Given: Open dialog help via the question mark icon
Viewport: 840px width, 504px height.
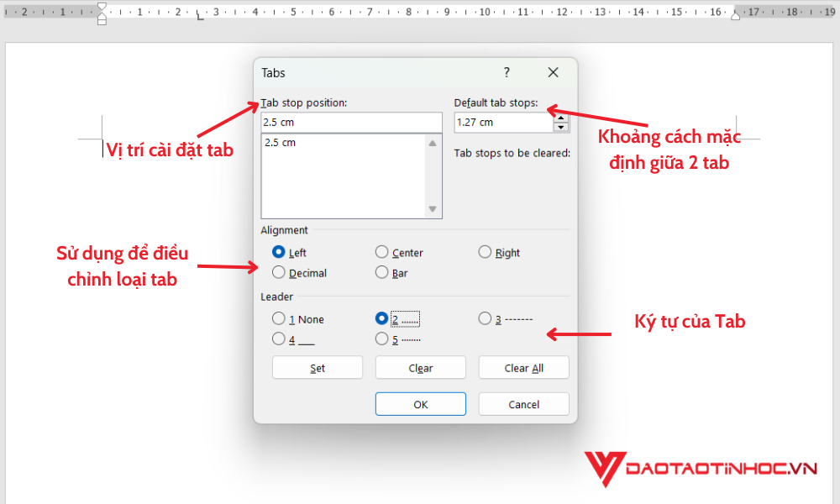Looking at the screenshot, I should 507,72.
